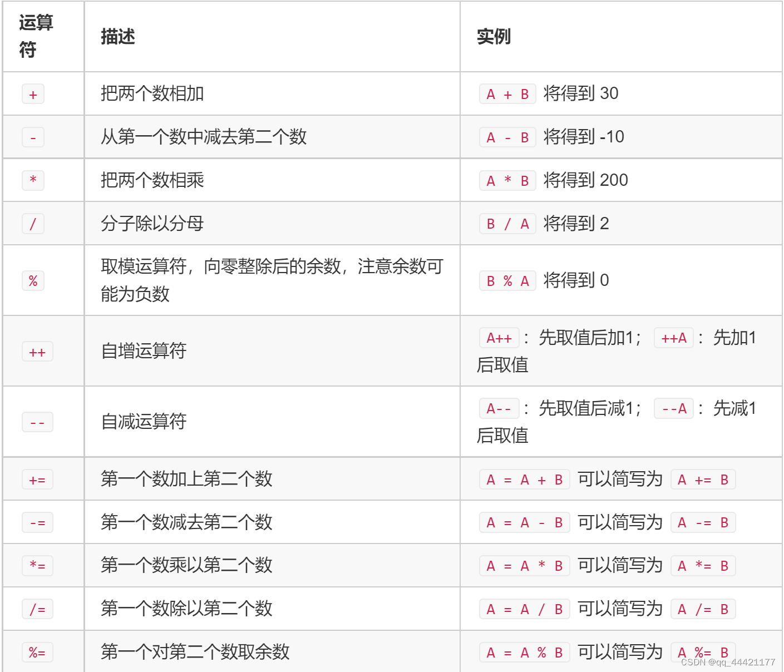The height and width of the screenshot is (672, 784).
Task: Click the ++ increment operator badge
Action: click(37, 351)
